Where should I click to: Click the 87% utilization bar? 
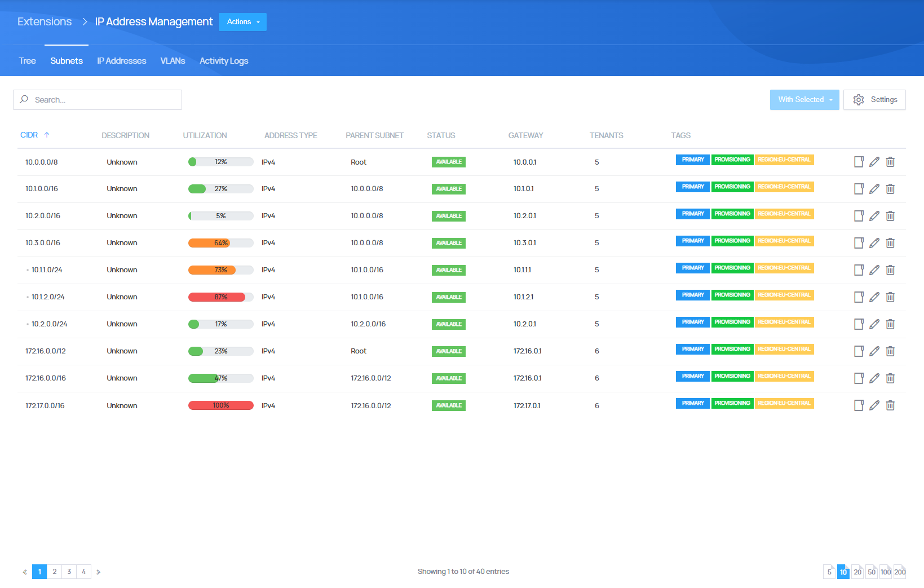tap(221, 297)
